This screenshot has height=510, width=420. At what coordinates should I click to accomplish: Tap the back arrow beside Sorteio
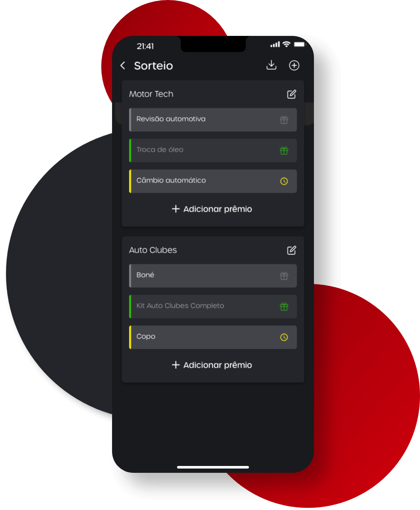pyautogui.click(x=123, y=66)
